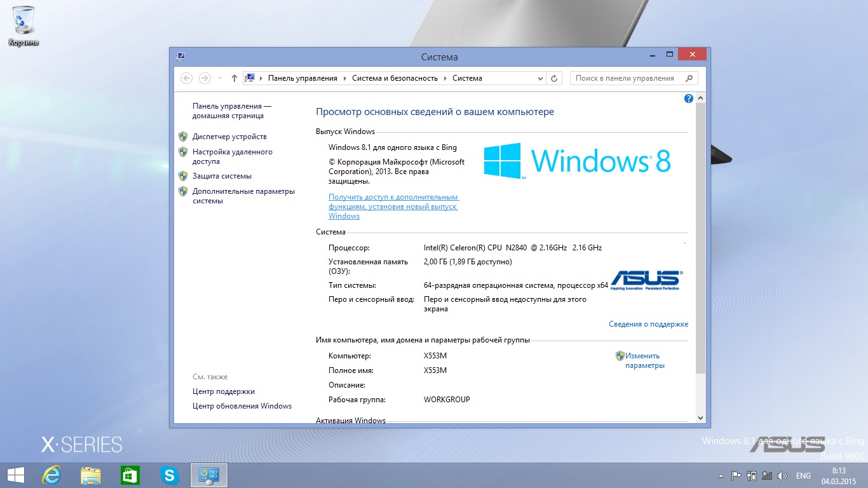Click the ASUS logo in System section
This screenshot has width=868, height=488.
click(646, 280)
